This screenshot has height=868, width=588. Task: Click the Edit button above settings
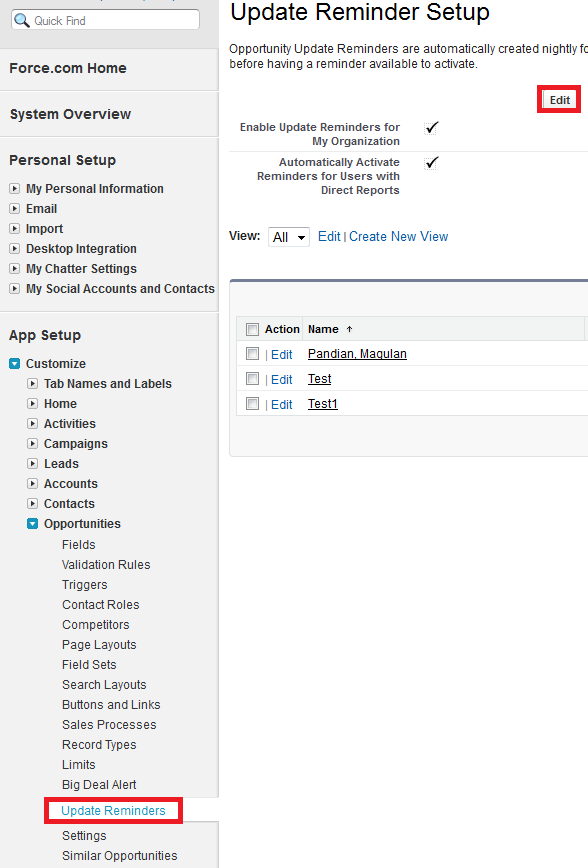559,100
